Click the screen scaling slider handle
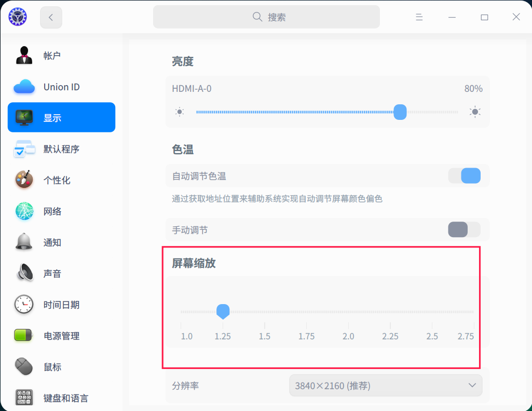This screenshot has height=411, width=532. coord(223,311)
